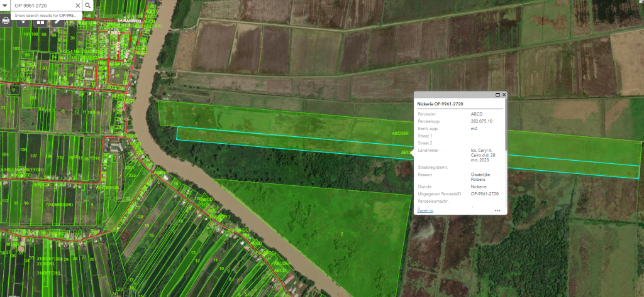
Task: Click the cyan-highlighted parcel strip
Action: (x=283, y=138)
